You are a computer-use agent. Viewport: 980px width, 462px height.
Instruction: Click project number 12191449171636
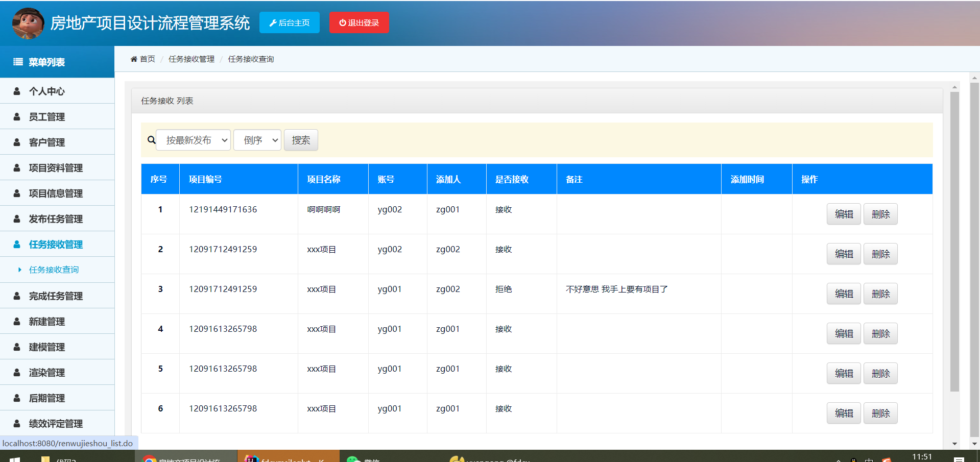223,209
